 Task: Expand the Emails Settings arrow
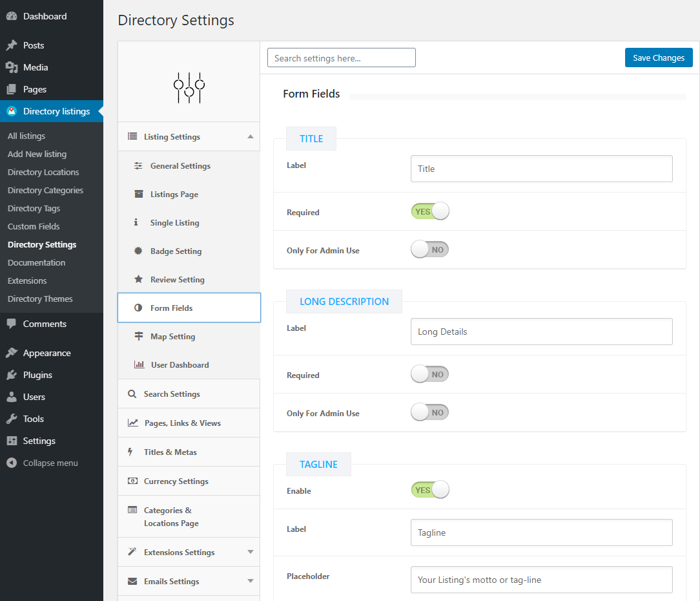(x=251, y=581)
